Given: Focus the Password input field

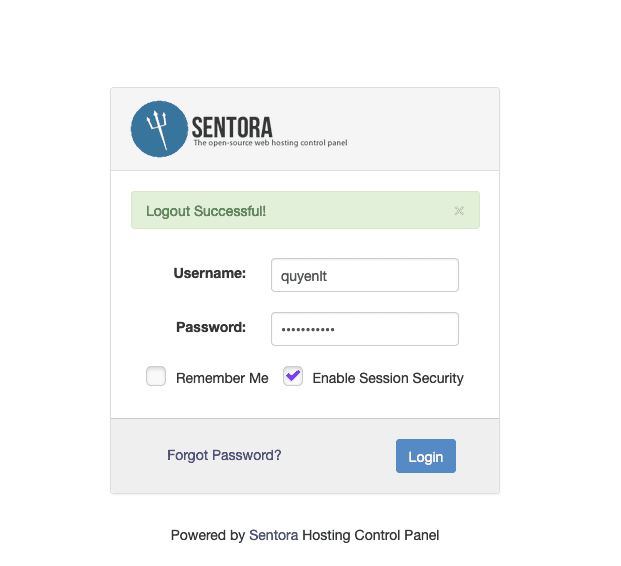Looking at the screenshot, I should coord(364,329).
